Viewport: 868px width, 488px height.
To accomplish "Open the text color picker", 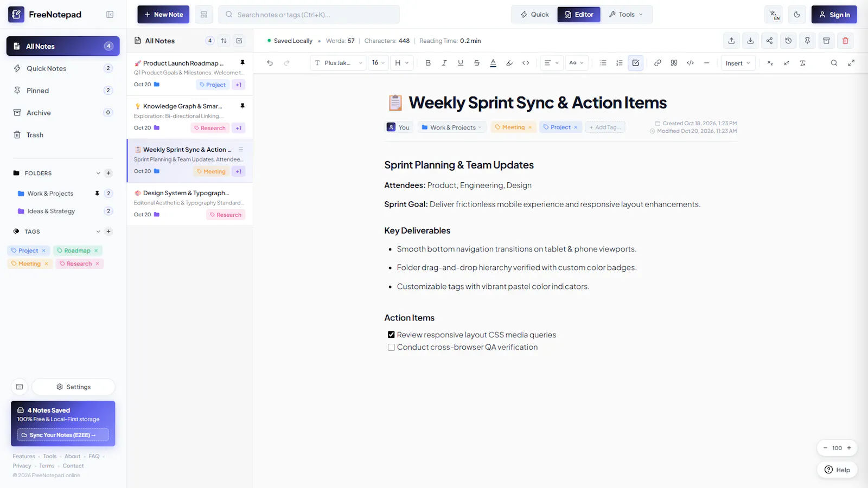I will tap(493, 63).
